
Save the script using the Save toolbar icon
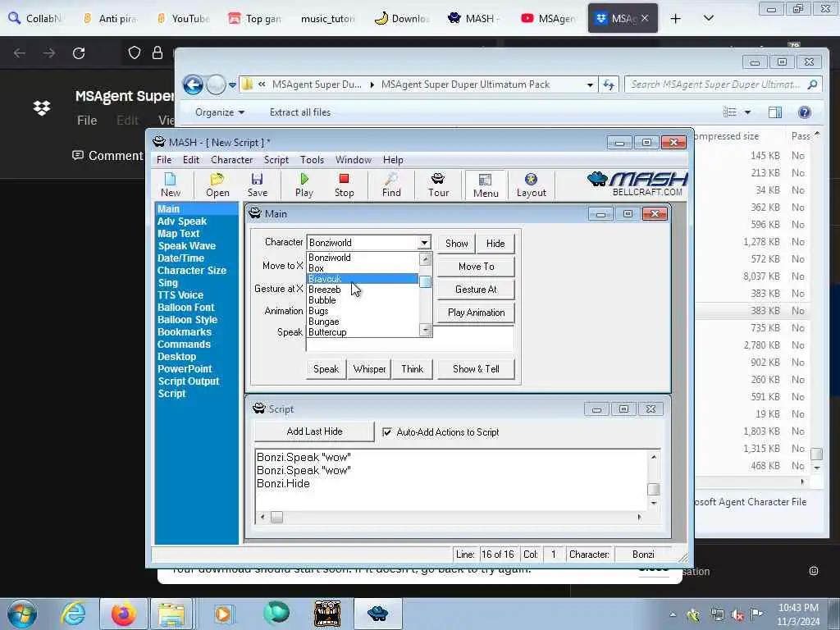257,185
